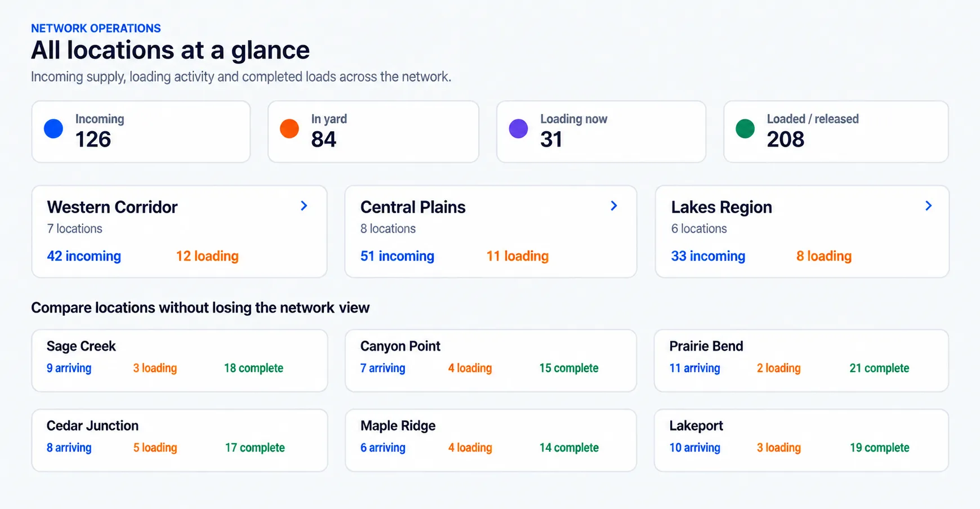This screenshot has width=980, height=509.
Task: Select the Cedar Junction location name
Action: coord(92,425)
